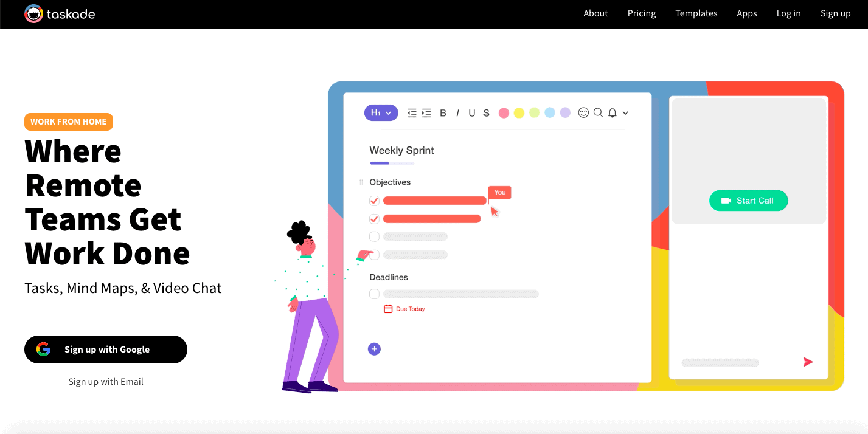This screenshot has width=868, height=434.
Task: Select the yellow highlight color swatch
Action: [x=519, y=113]
